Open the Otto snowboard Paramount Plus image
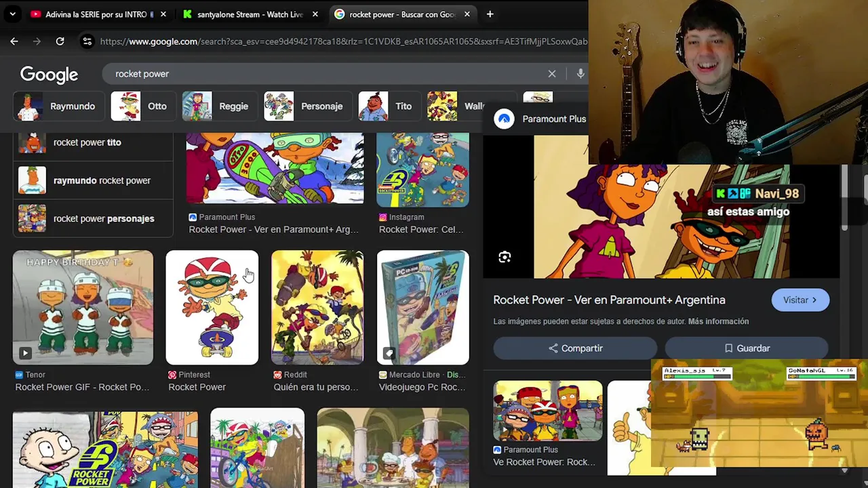Viewport: 868px width, 488px height. (x=275, y=168)
